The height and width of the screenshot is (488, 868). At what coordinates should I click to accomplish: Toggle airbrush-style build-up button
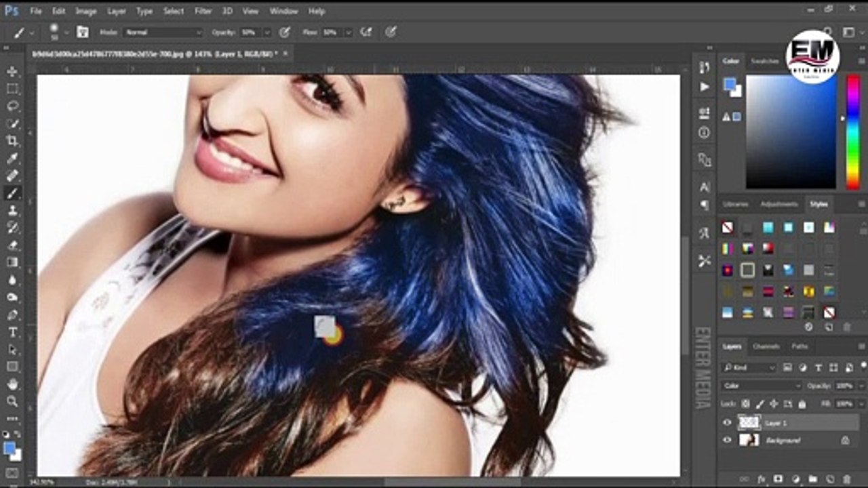[x=366, y=32]
